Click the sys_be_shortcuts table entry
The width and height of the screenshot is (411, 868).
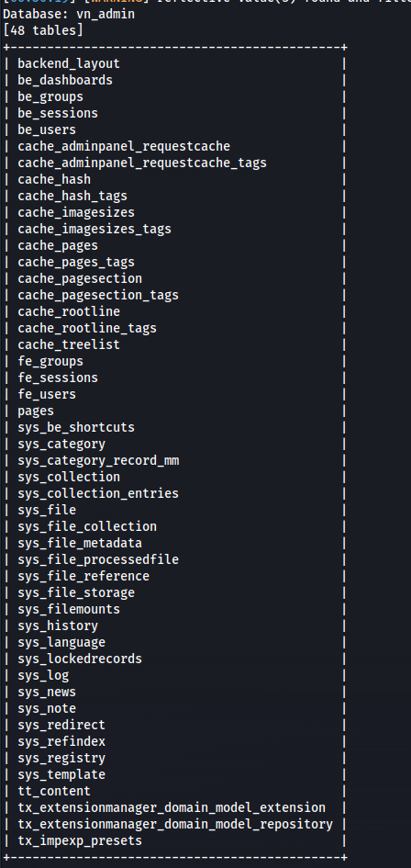(x=76, y=427)
